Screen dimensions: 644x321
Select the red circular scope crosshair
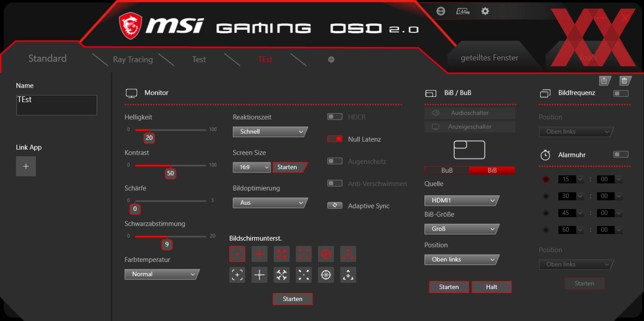point(326,254)
